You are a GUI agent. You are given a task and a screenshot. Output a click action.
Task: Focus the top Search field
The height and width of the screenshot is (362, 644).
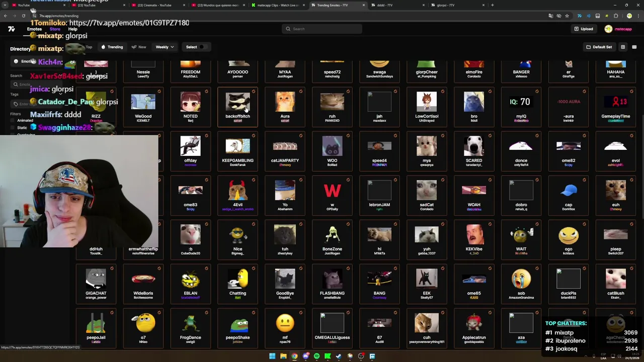coord(322,29)
